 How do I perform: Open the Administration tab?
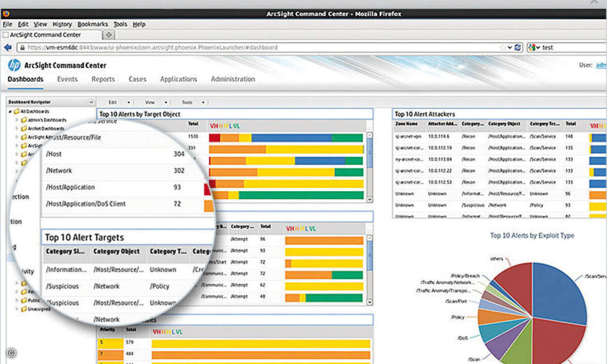(233, 79)
